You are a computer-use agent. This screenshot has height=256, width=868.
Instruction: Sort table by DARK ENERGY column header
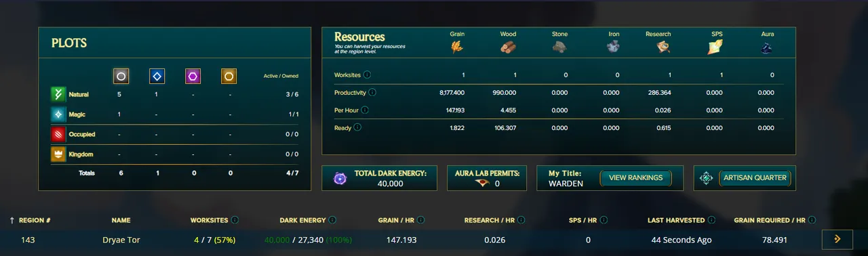pos(302,220)
